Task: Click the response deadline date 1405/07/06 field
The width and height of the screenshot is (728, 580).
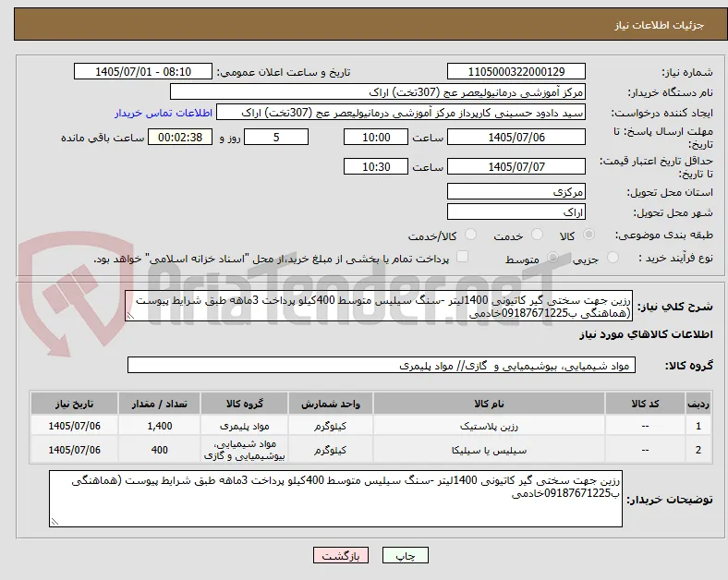Action: [x=516, y=137]
